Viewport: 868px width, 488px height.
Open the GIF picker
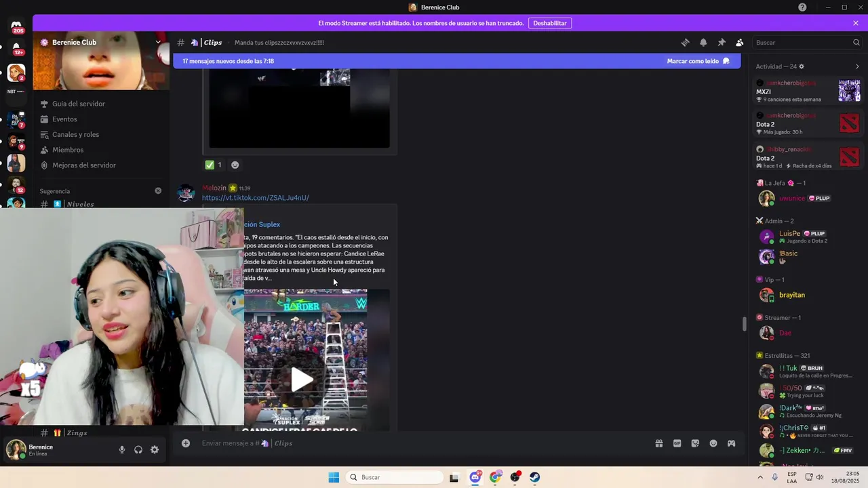(x=677, y=443)
